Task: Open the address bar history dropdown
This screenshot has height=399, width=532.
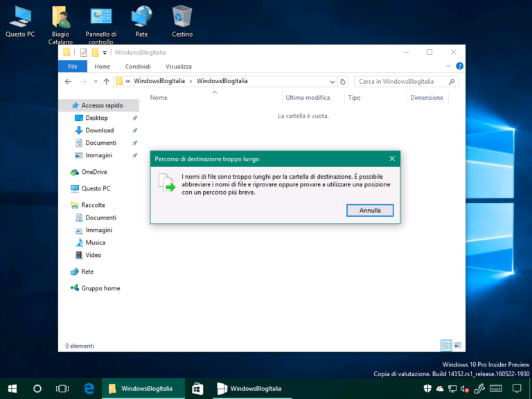Action: (x=332, y=82)
